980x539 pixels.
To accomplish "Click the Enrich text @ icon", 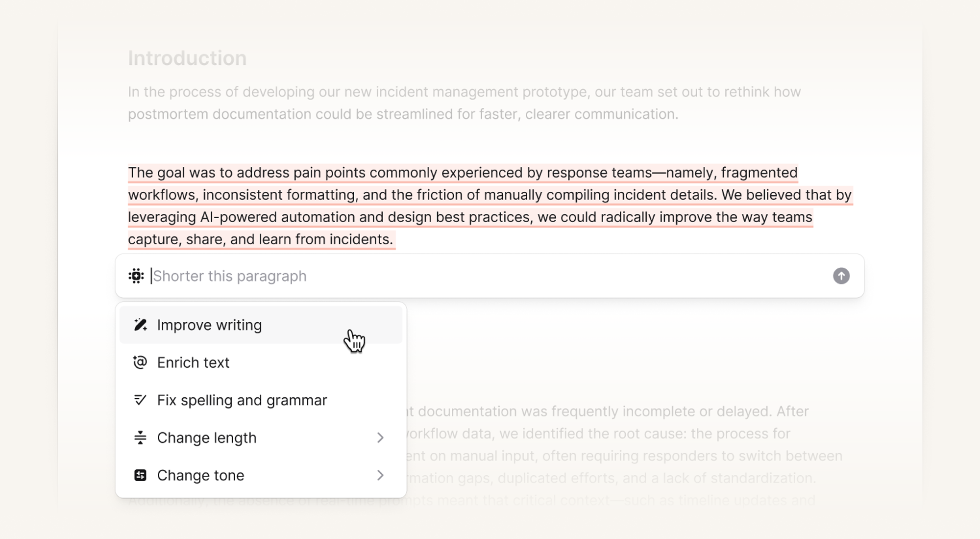I will (x=140, y=362).
